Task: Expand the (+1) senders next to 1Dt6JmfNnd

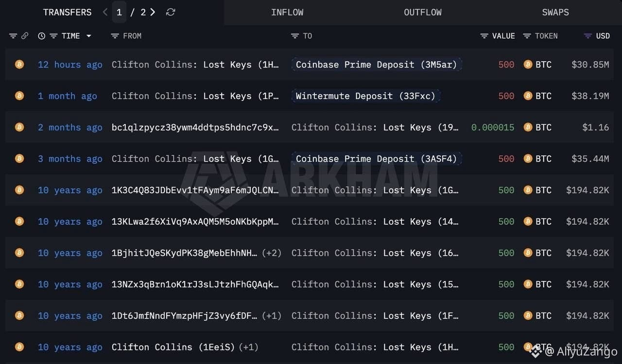Action: click(x=272, y=315)
